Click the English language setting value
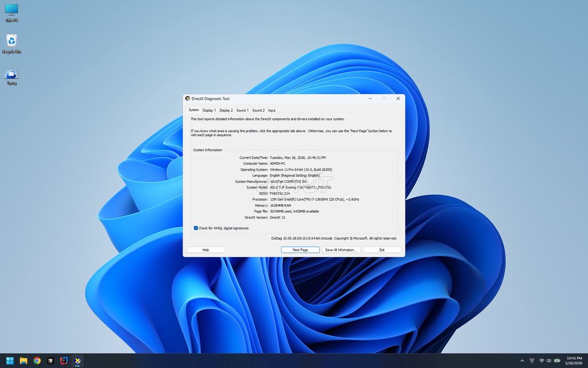 (x=295, y=175)
